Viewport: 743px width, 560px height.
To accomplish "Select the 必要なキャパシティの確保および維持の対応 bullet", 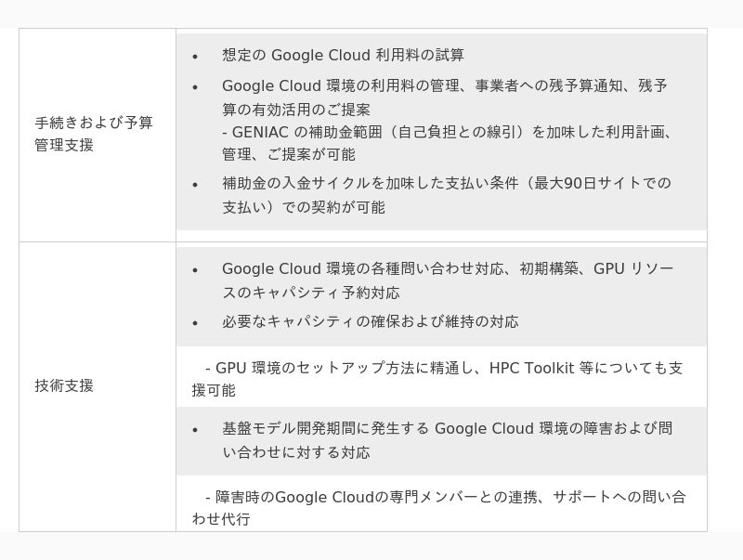I will point(371,321).
